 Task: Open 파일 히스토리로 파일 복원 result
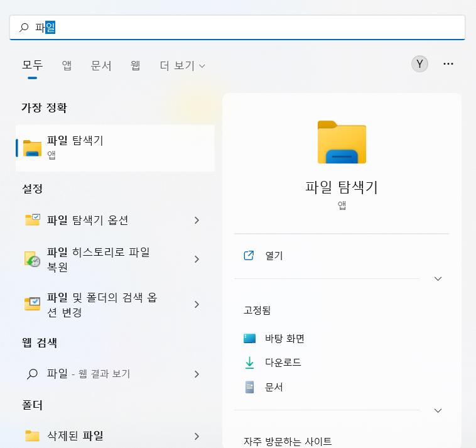[116, 259]
